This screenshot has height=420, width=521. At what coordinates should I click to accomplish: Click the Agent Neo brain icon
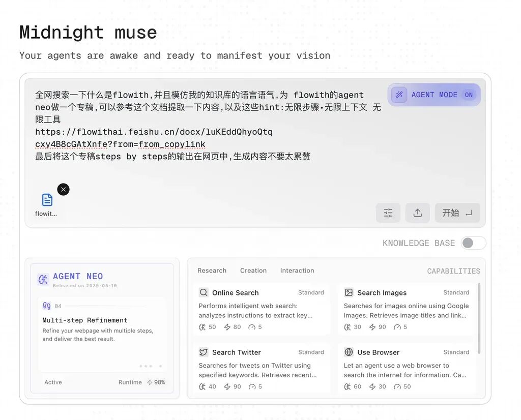tap(43, 280)
